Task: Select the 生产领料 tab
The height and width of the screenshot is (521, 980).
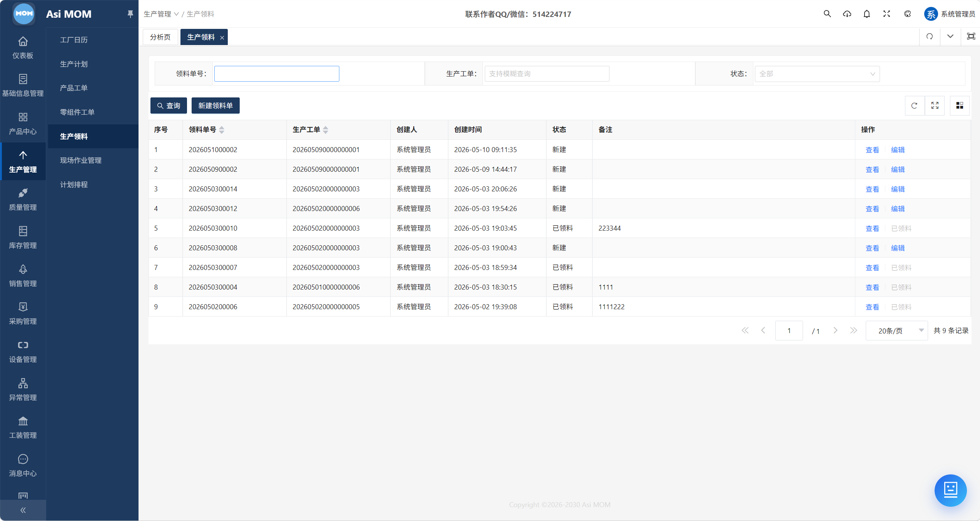Action: coord(201,37)
